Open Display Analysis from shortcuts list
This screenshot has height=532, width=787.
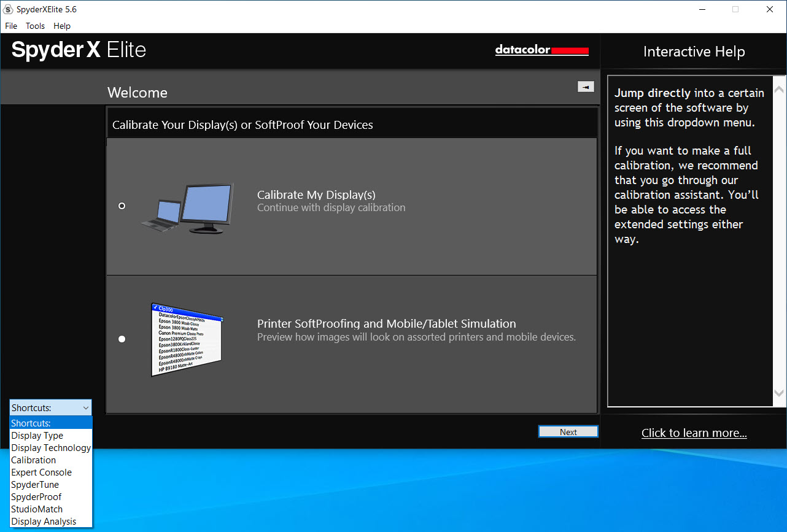pos(51,521)
